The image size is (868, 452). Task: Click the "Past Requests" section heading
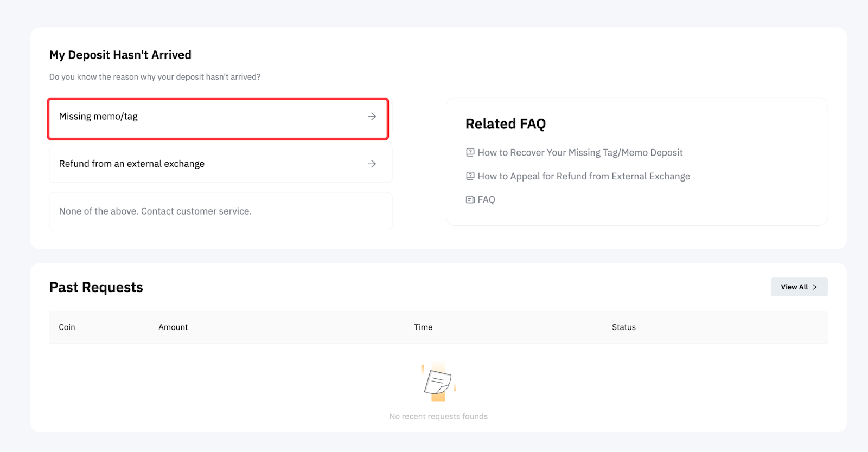coord(96,287)
